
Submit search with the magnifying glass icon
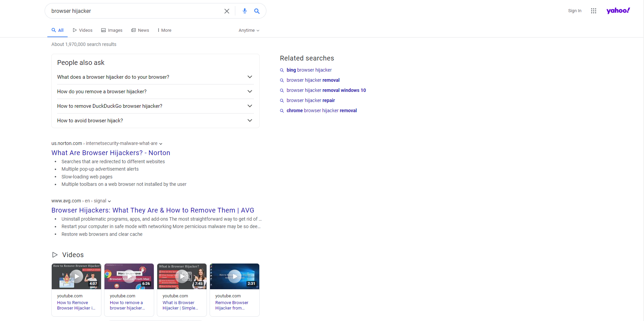(257, 11)
